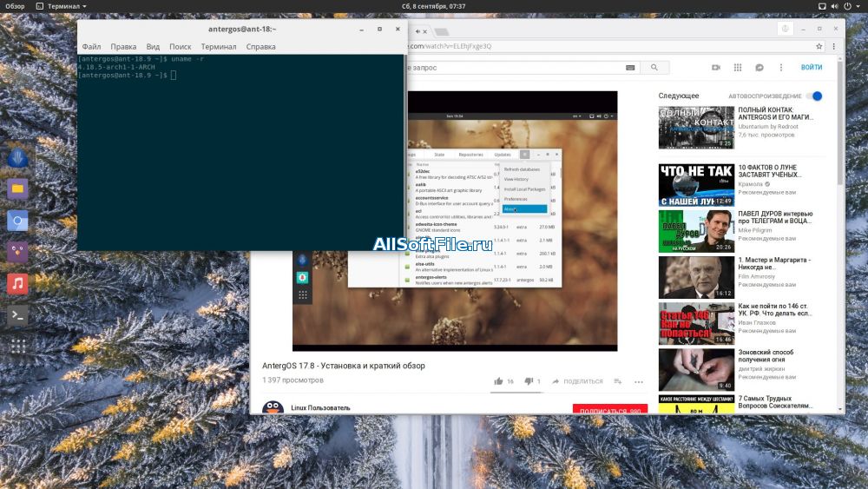
Task: Open the music player dock icon
Action: coord(17,283)
